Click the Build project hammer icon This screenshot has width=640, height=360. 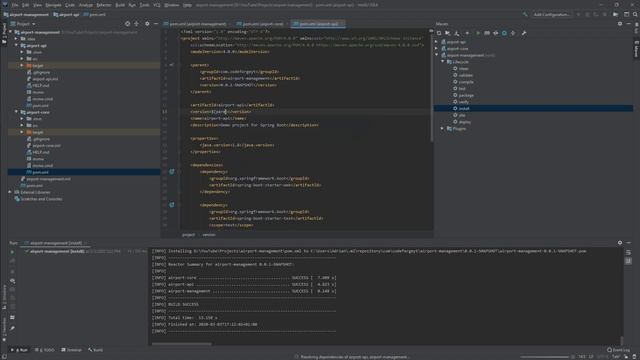pos(525,14)
